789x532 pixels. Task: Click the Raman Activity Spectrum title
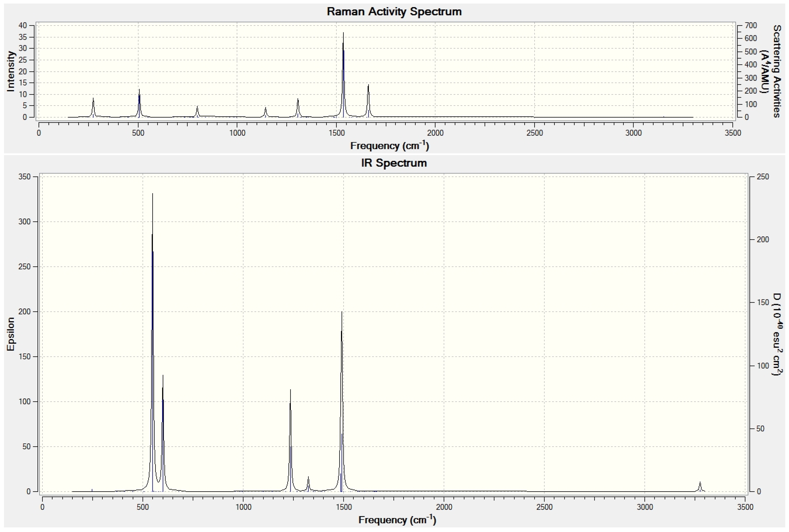394,11
